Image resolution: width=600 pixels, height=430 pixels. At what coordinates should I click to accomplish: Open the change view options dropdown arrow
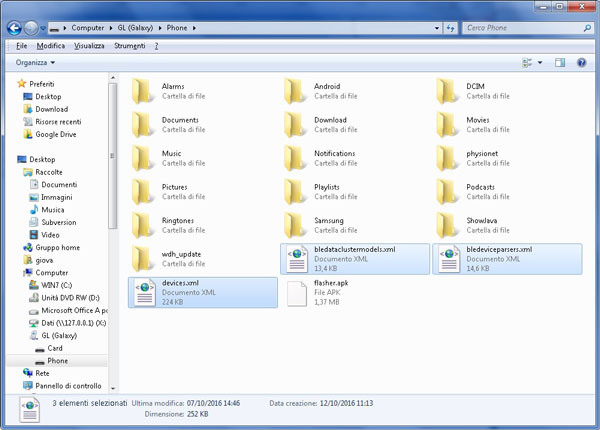point(541,63)
